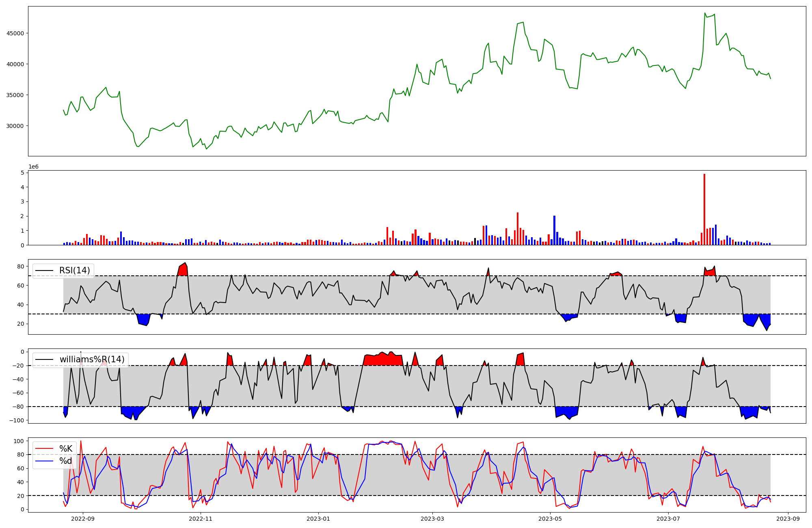Click the red %K legend line sample

point(44,449)
